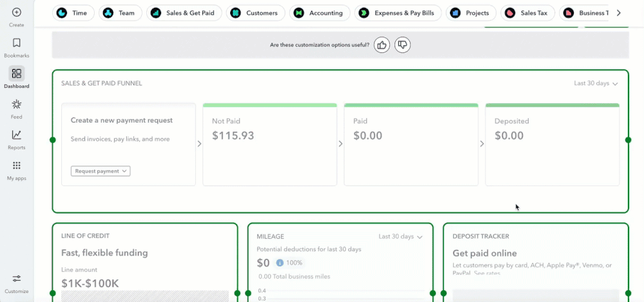Select the Sales & Get Paid tab
The image size is (644, 302).
coord(184,13)
